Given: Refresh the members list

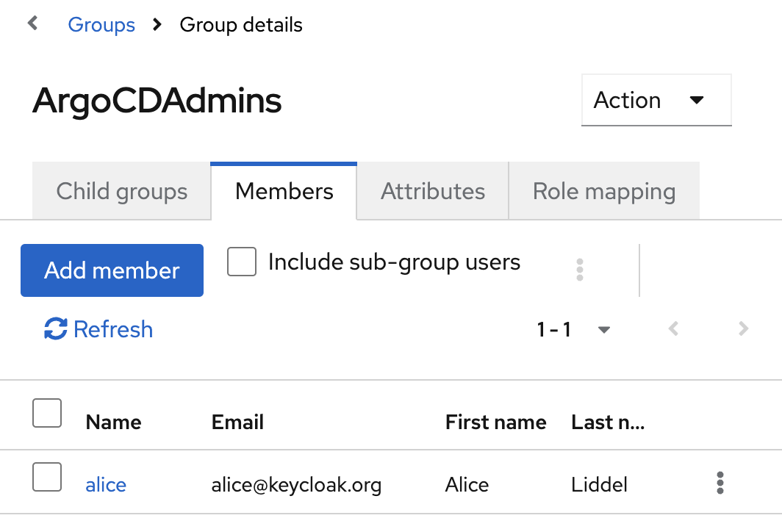Looking at the screenshot, I should point(98,329).
